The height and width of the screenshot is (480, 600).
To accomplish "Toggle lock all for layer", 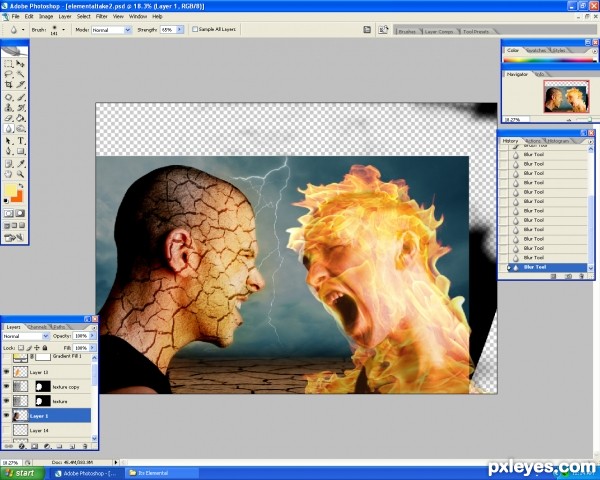I will click(45, 348).
